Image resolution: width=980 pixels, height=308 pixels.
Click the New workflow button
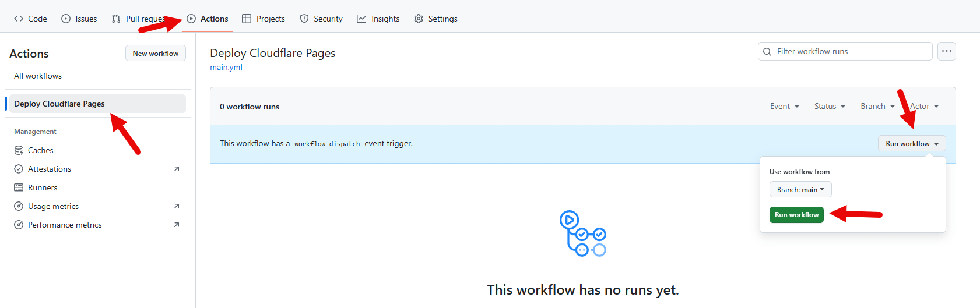pos(156,53)
